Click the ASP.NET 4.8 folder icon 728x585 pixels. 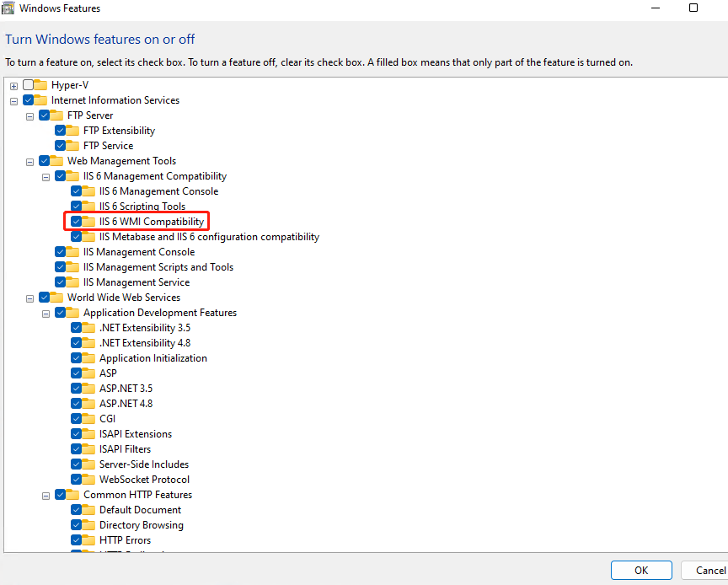click(88, 404)
